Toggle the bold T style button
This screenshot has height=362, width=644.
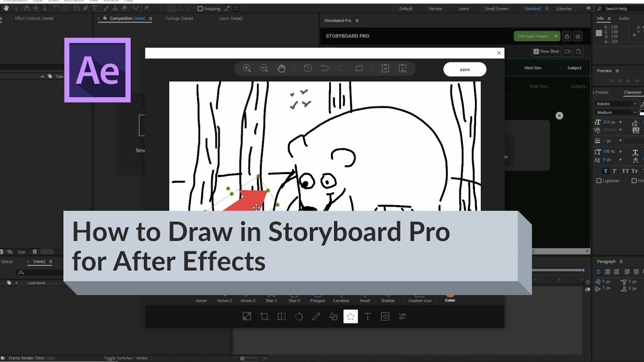(606, 171)
